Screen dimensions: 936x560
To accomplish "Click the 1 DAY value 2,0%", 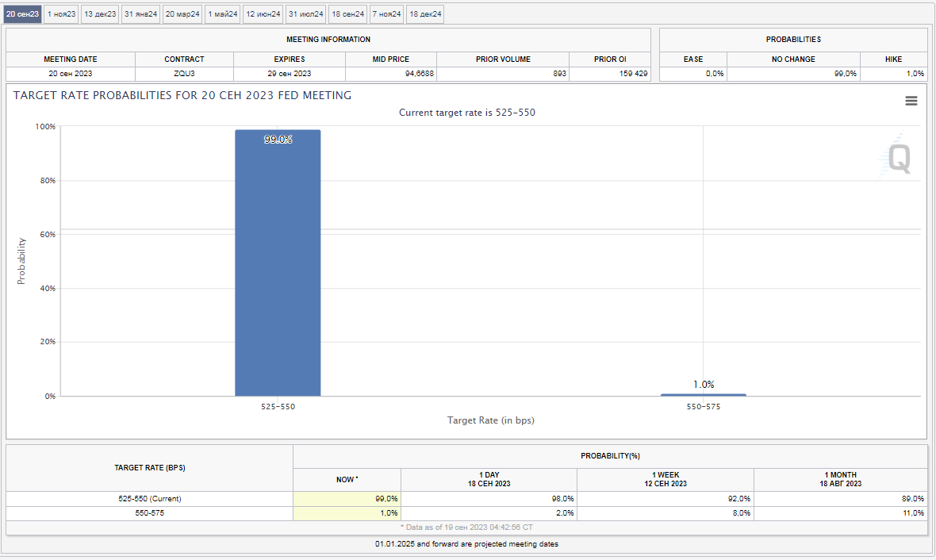I will (565, 513).
